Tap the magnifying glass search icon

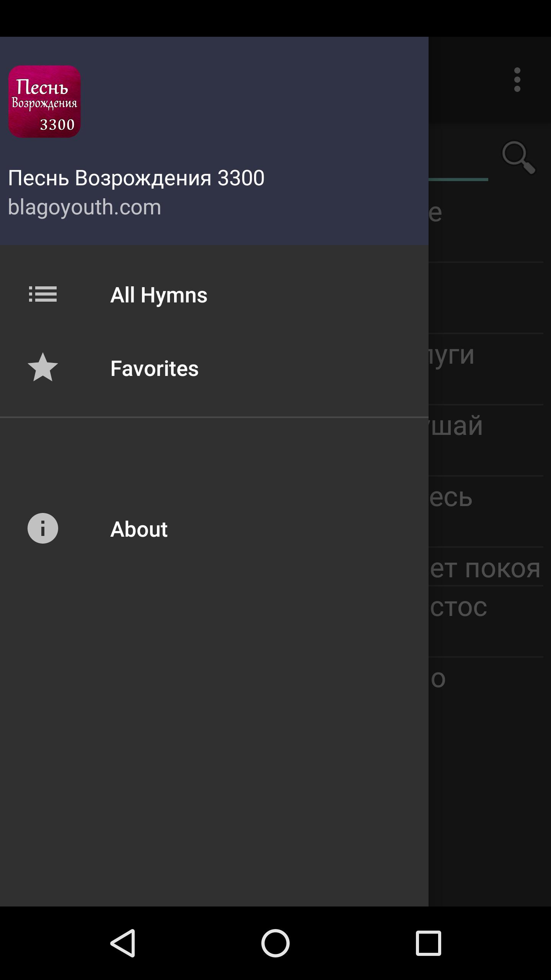[518, 158]
